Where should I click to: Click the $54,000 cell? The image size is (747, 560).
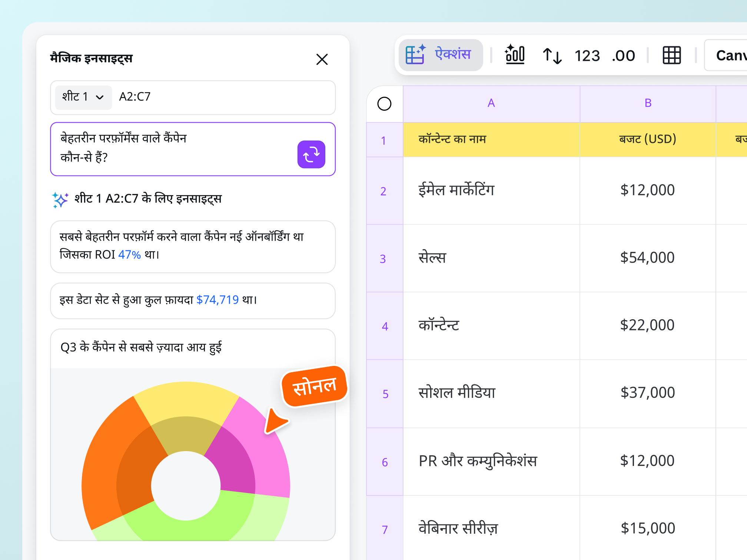(648, 258)
